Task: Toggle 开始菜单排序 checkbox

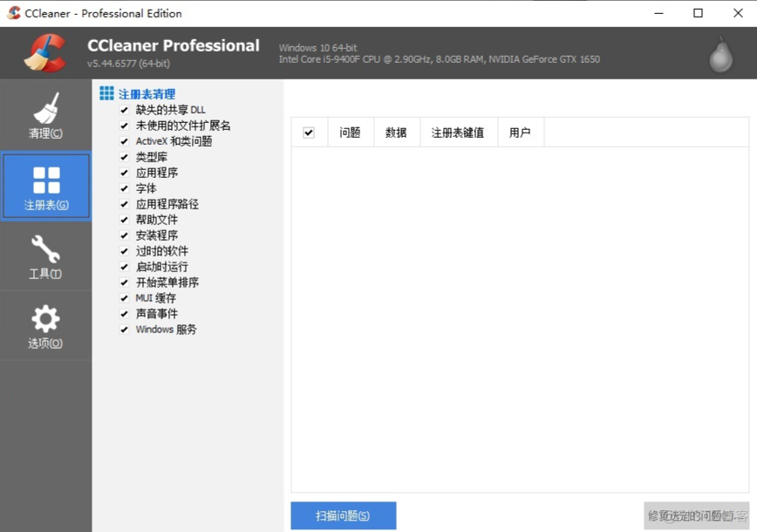Action: pos(125,283)
